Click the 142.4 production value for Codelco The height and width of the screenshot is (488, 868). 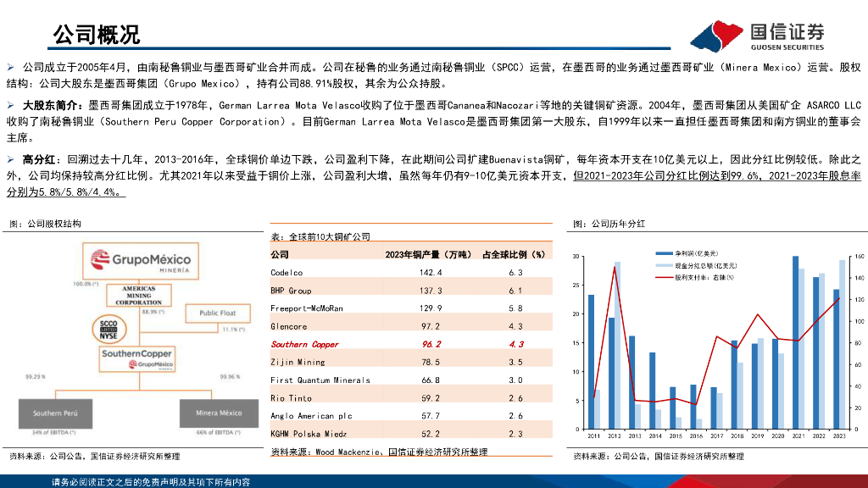point(431,272)
